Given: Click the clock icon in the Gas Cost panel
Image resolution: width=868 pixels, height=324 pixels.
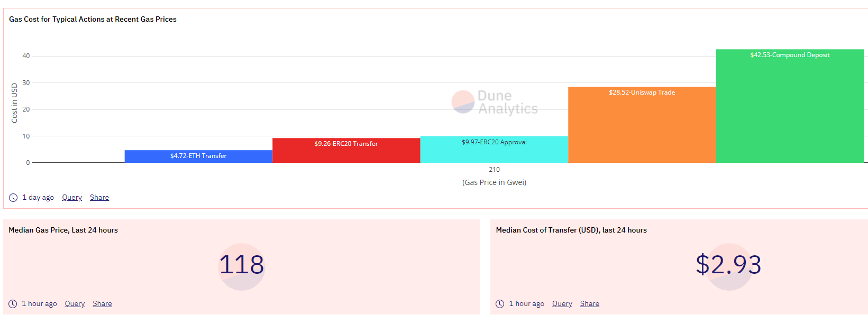Looking at the screenshot, I should (13, 198).
